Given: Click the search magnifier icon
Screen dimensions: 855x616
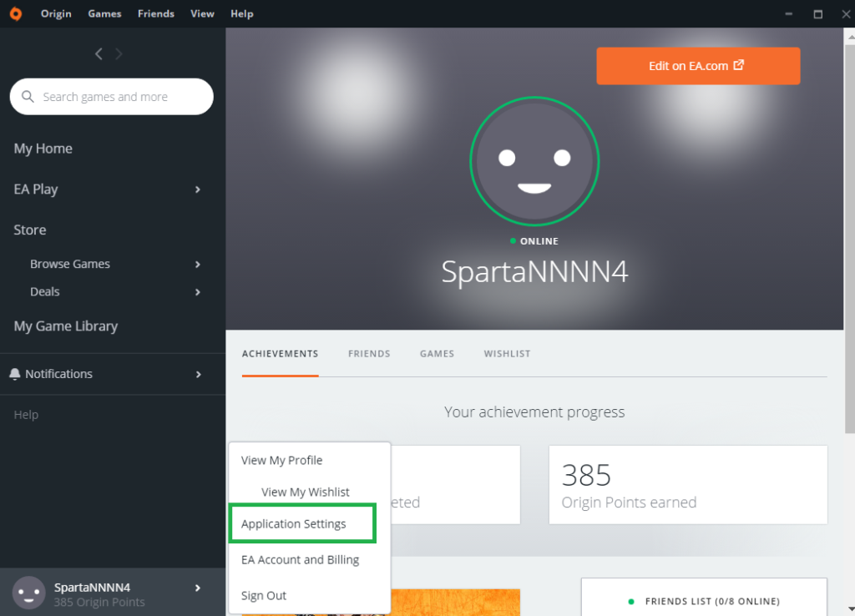Looking at the screenshot, I should coord(28,97).
